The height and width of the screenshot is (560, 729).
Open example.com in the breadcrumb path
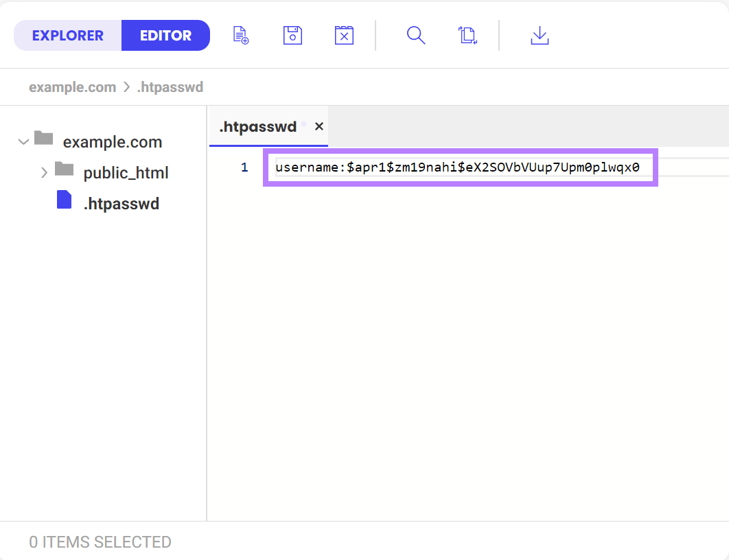click(72, 86)
